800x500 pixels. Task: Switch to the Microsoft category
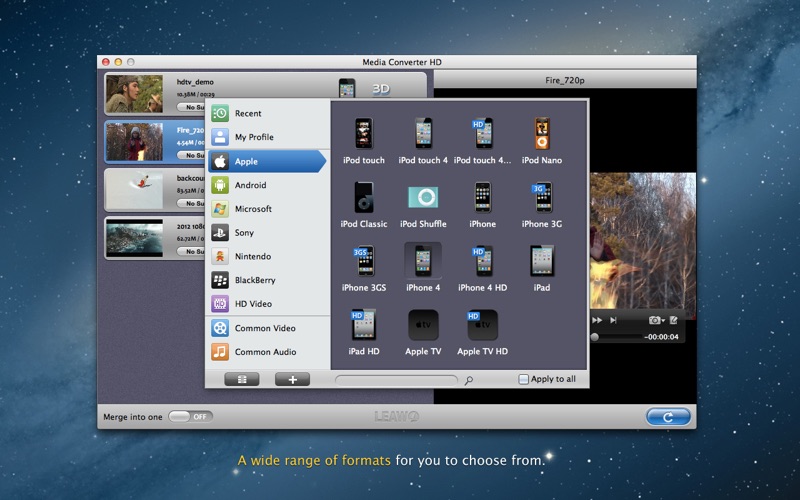pos(268,209)
